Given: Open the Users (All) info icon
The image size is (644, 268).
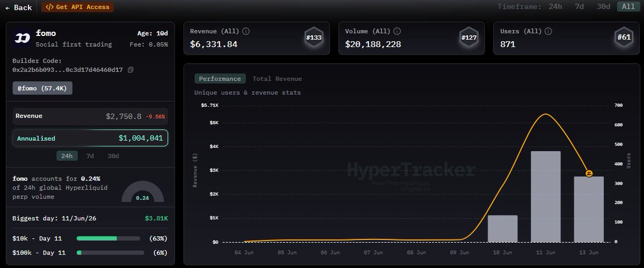Looking at the screenshot, I should (x=548, y=31).
